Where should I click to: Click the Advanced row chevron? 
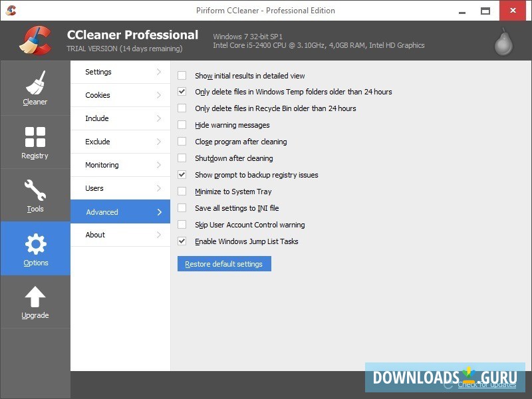pos(160,212)
